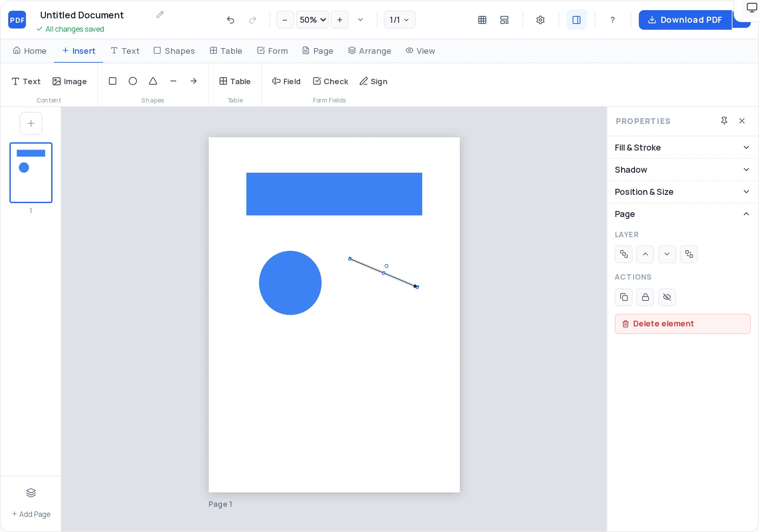
Task: Open the layers icon in left sidebar
Action: [x=31, y=493]
